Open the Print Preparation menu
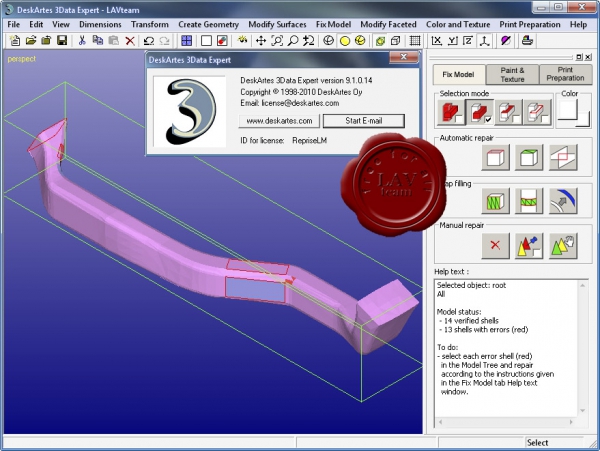Image resolution: width=600 pixels, height=451 pixels. pyautogui.click(x=530, y=24)
